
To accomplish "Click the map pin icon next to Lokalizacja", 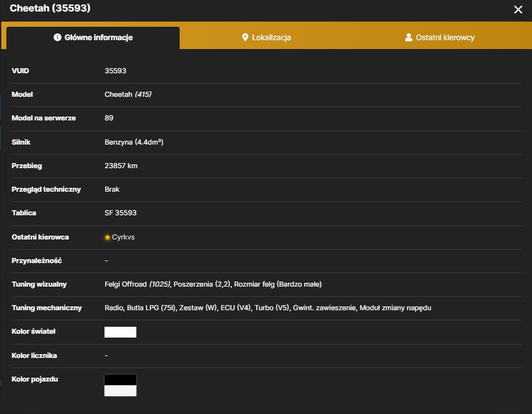I will 245,38.
